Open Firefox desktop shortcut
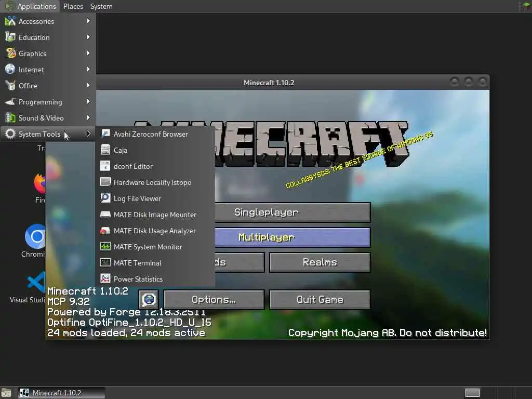532x399 pixels. [39, 183]
